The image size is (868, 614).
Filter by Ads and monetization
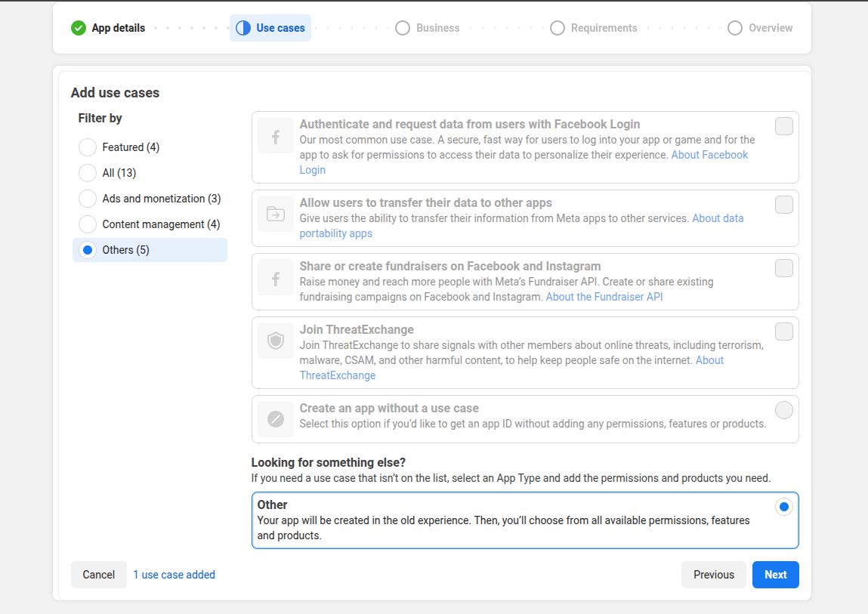click(x=88, y=199)
